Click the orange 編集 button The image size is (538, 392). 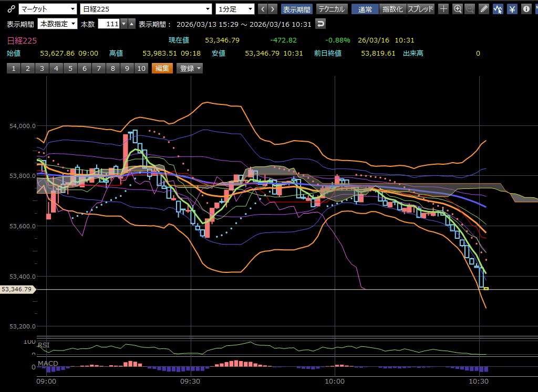point(162,68)
